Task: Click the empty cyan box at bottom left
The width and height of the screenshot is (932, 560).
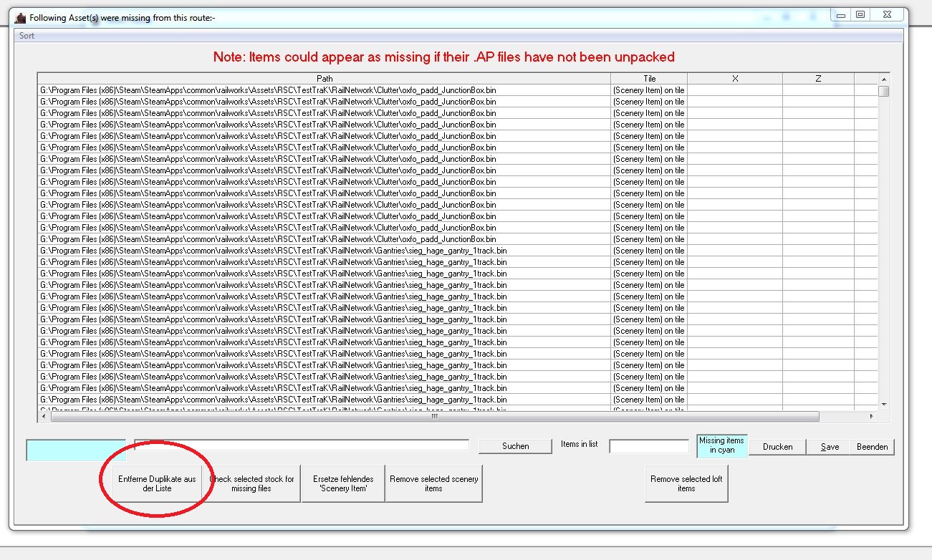Action: coord(75,450)
